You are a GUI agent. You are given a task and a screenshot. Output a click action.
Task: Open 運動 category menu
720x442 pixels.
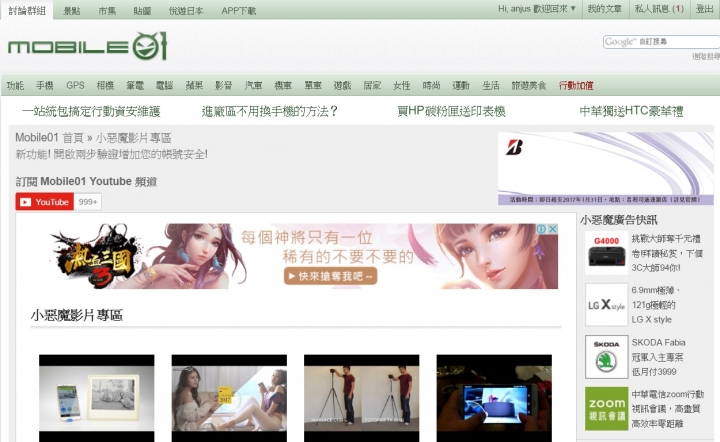coord(461,85)
